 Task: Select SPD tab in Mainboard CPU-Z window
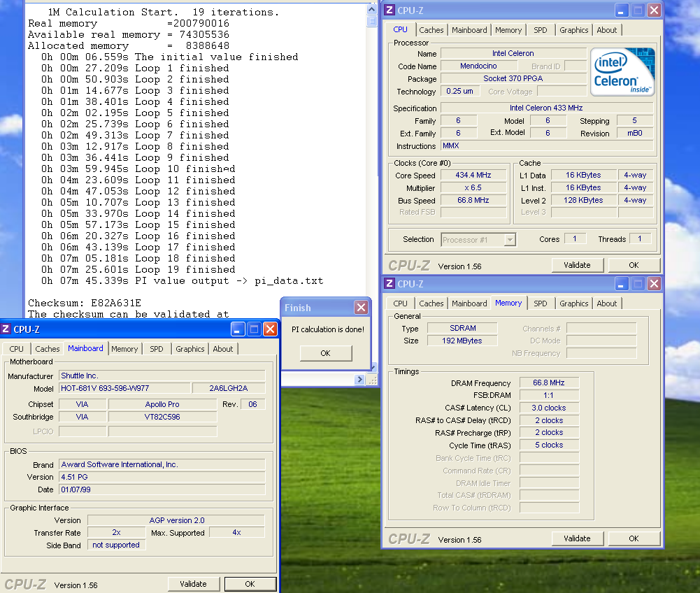156,349
